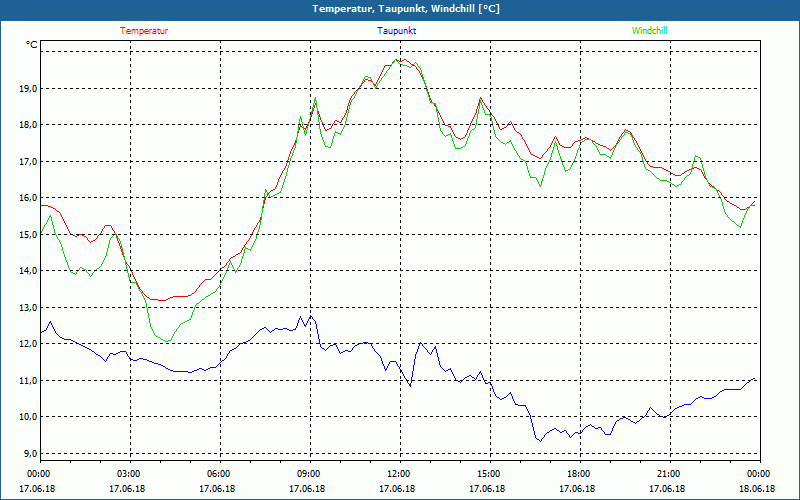Click the '°C' unit label on the y-axis
800x500 pixels.
[x=32, y=45]
